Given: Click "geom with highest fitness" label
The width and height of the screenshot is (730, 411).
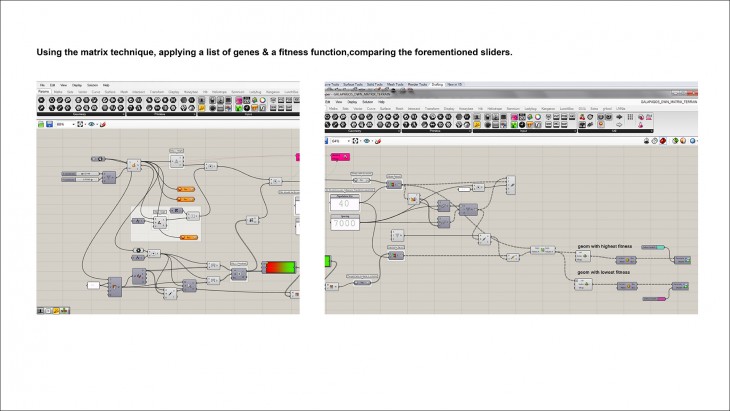Looking at the screenshot, I should tap(605, 246).
